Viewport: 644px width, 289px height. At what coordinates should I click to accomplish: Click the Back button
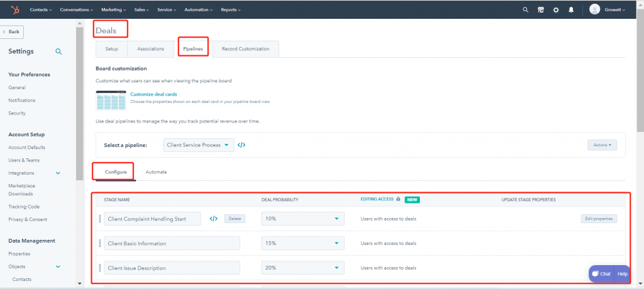pos(12,32)
